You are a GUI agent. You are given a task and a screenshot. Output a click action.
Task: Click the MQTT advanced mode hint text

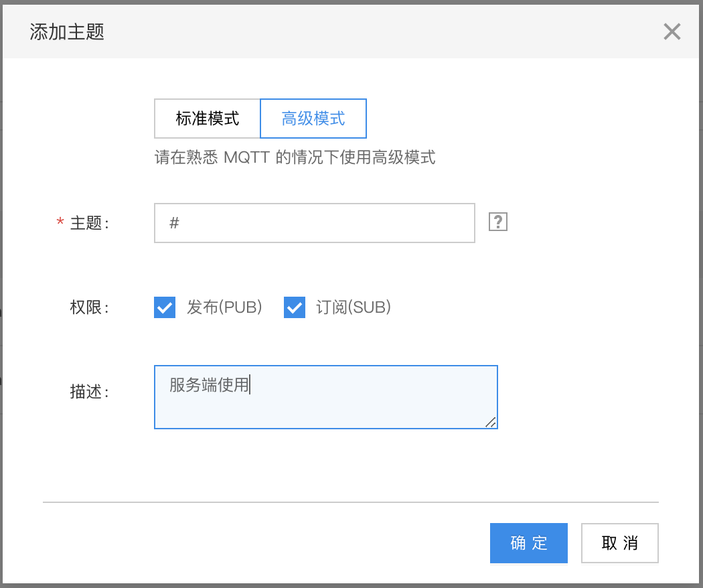point(295,158)
